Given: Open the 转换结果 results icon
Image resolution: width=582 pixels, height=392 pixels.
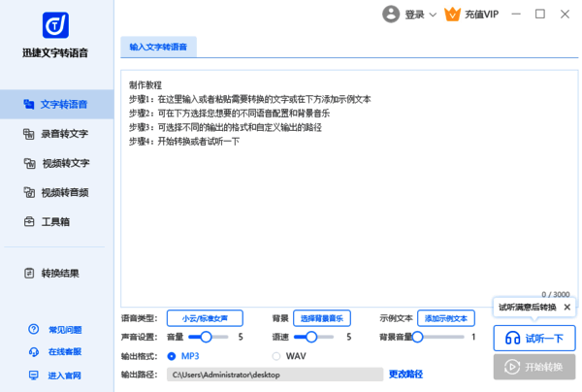Looking at the screenshot, I should tap(29, 274).
